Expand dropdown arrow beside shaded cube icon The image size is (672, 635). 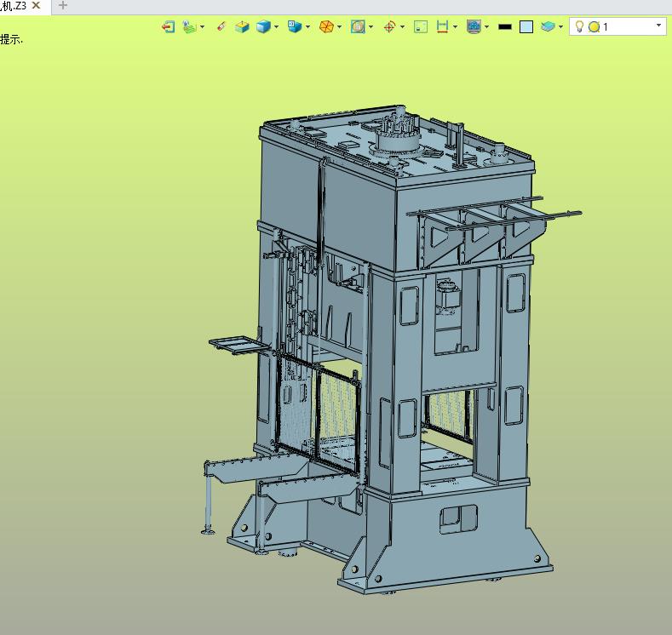pyautogui.click(x=276, y=27)
